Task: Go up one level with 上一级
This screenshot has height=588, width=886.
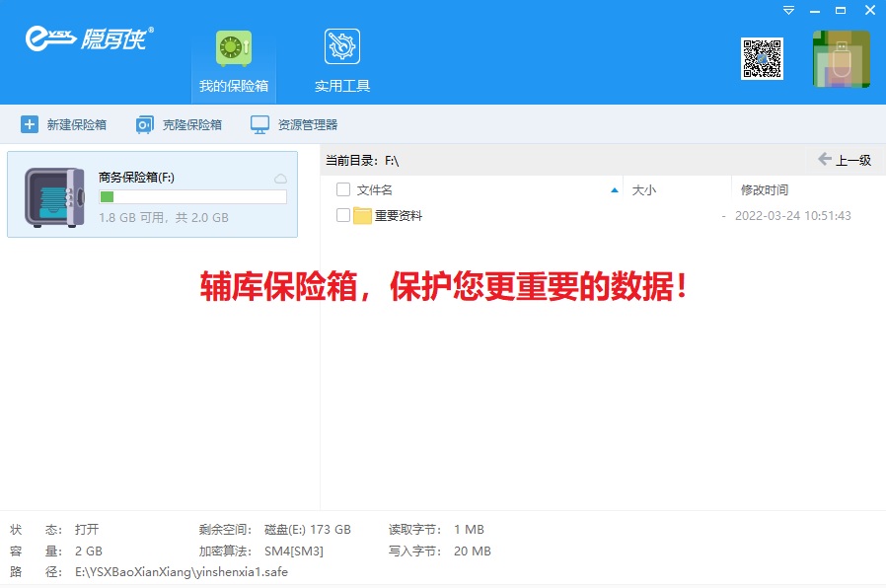Action: [845, 160]
